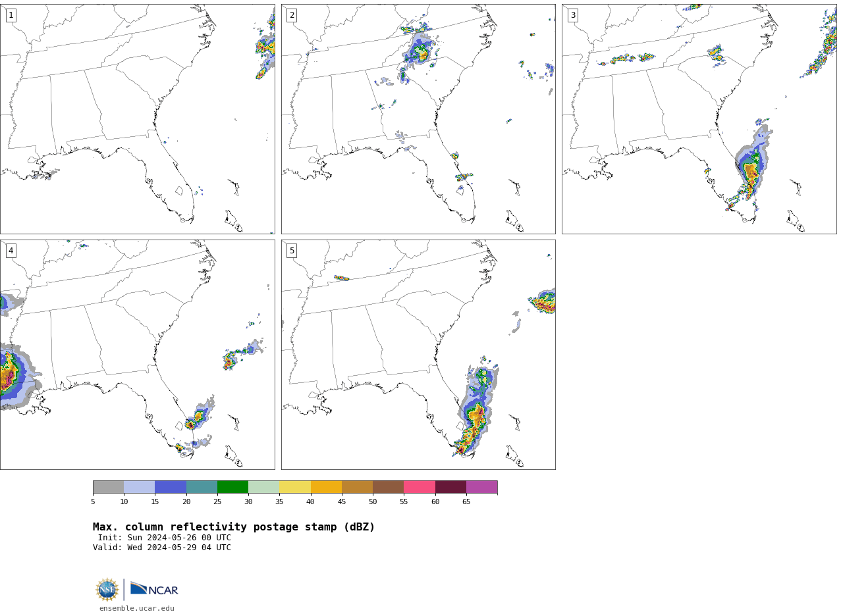Viewport: 843px width, 616px height.
Task: Click the maroon 60-65 dBZ swatch
Action: (450, 487)
